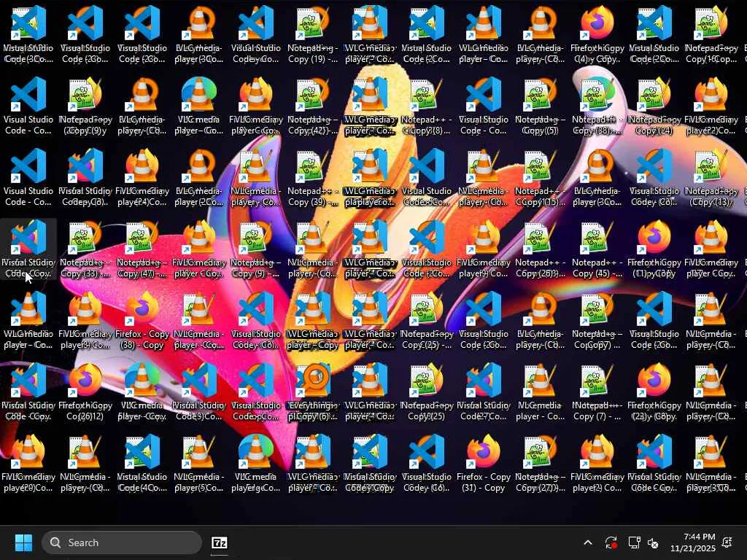Screen dimensions: 747x560
Task: Select the Notepad++ Copy (7) desktop shortcut
Action: click(597, 392)
